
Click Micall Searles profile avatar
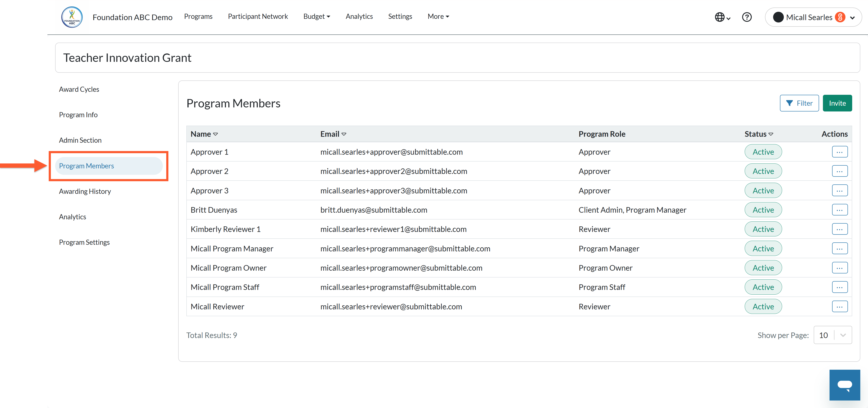[778, 17]
